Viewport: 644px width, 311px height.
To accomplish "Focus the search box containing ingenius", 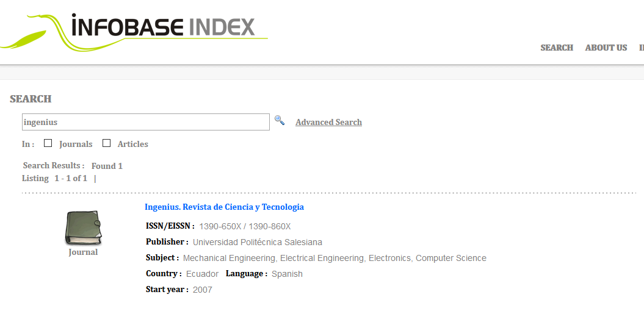I will pyautogui.click(x=146, y=122).
